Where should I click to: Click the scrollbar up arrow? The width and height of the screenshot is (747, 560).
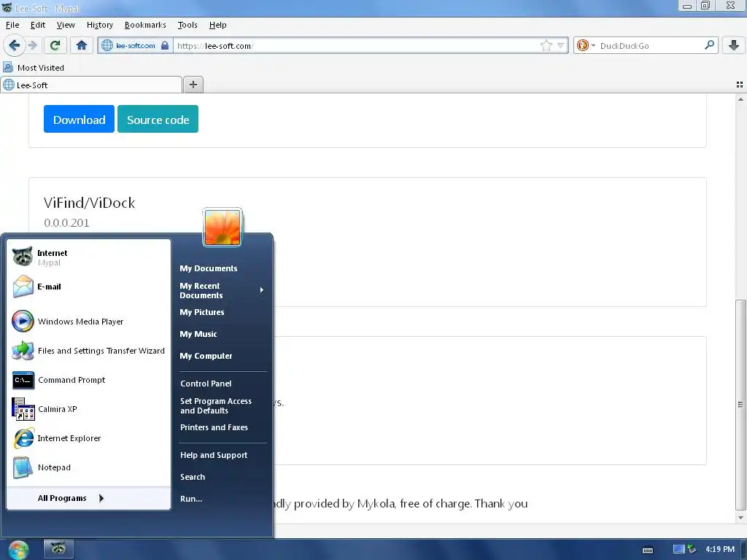pos(740,99)
